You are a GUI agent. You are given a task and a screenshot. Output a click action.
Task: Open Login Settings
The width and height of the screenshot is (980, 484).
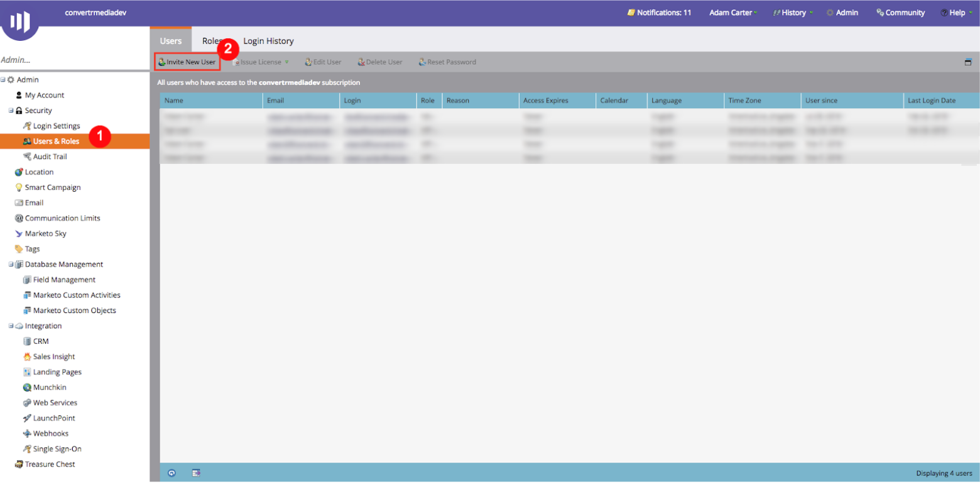(x=52, y=126)
